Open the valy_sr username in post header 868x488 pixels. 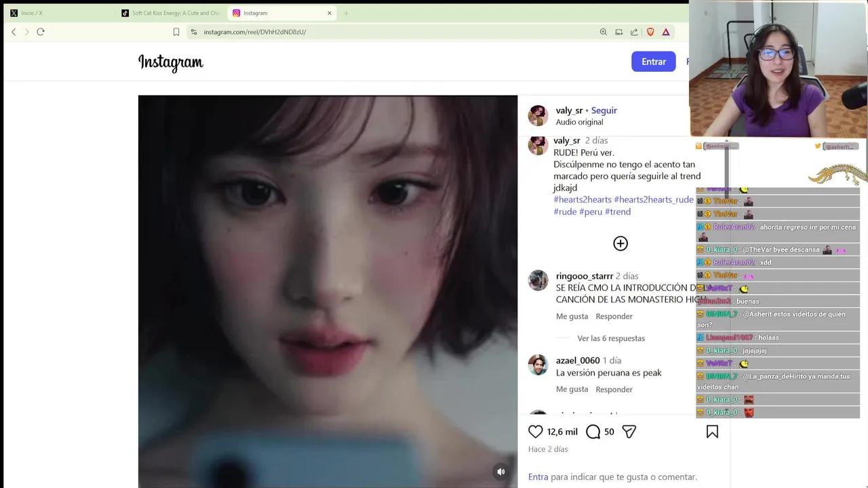[x=569, y=110]
